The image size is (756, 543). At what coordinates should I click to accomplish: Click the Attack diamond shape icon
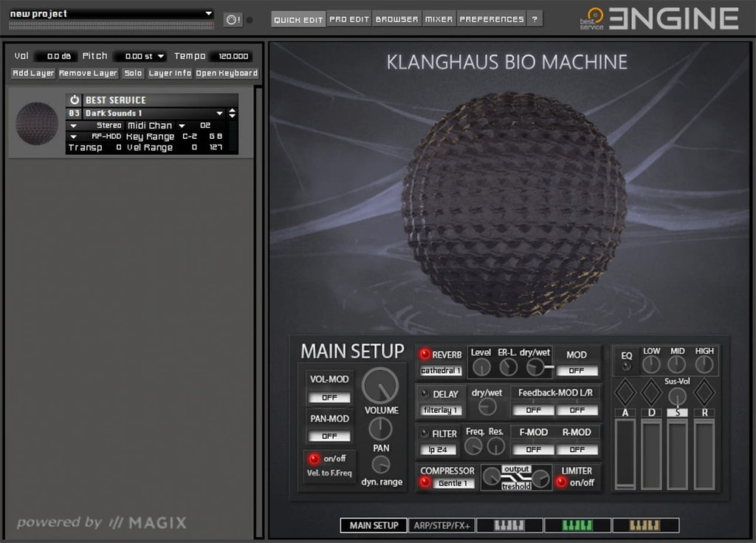click(x=625, y=392)
